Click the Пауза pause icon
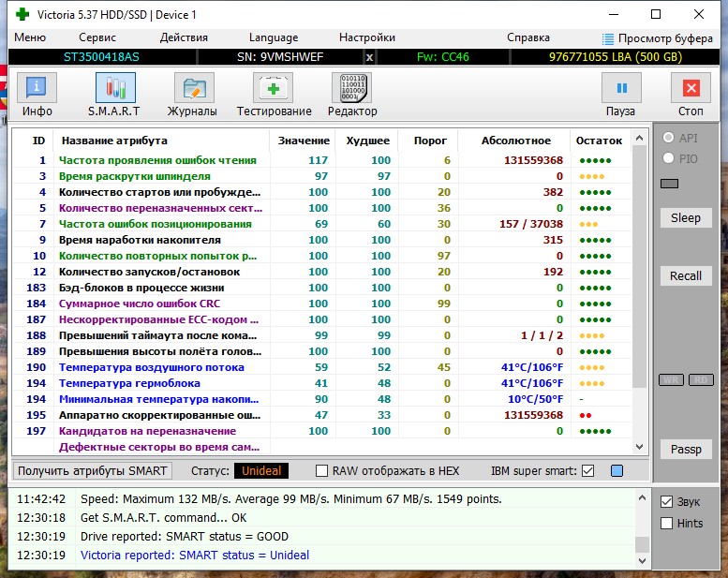 point(621,87)
